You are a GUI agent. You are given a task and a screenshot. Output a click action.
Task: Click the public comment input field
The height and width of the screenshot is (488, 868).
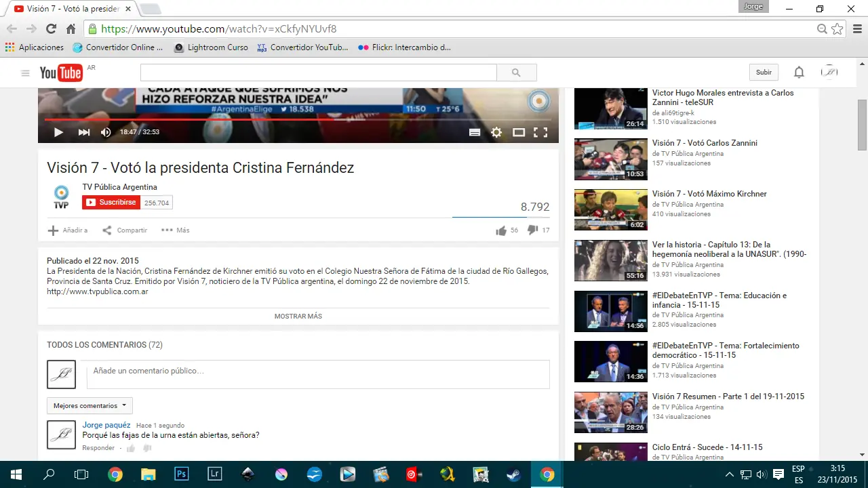[x=318, y=374]
